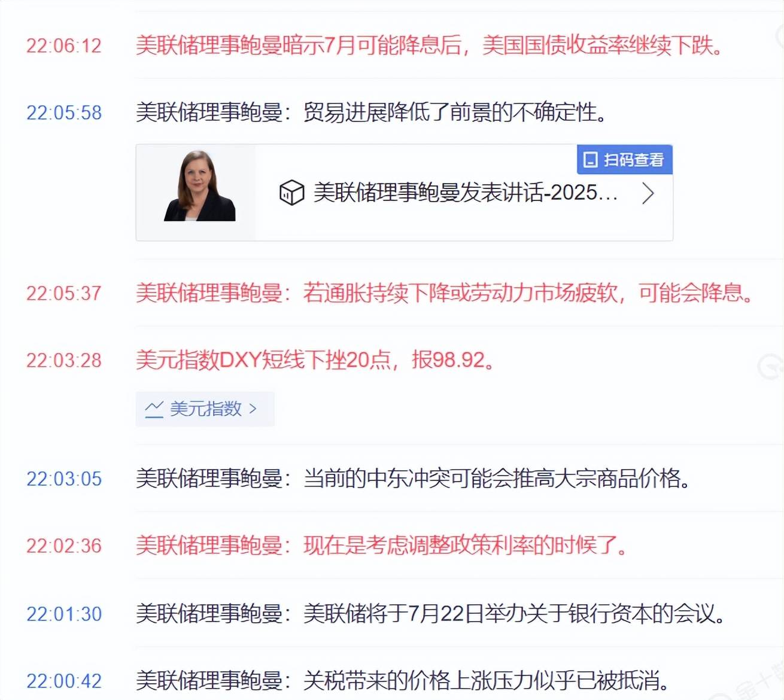Click headline 美联储将于7月22日举办关于银行资本的会议

(x=430, y=614)
